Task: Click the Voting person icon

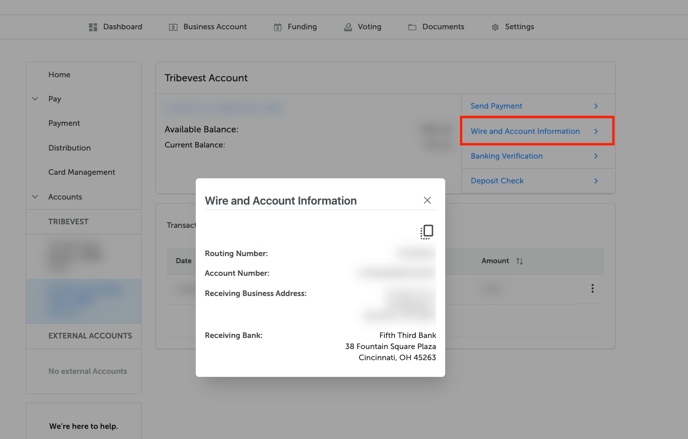Action: coord(348,27)
